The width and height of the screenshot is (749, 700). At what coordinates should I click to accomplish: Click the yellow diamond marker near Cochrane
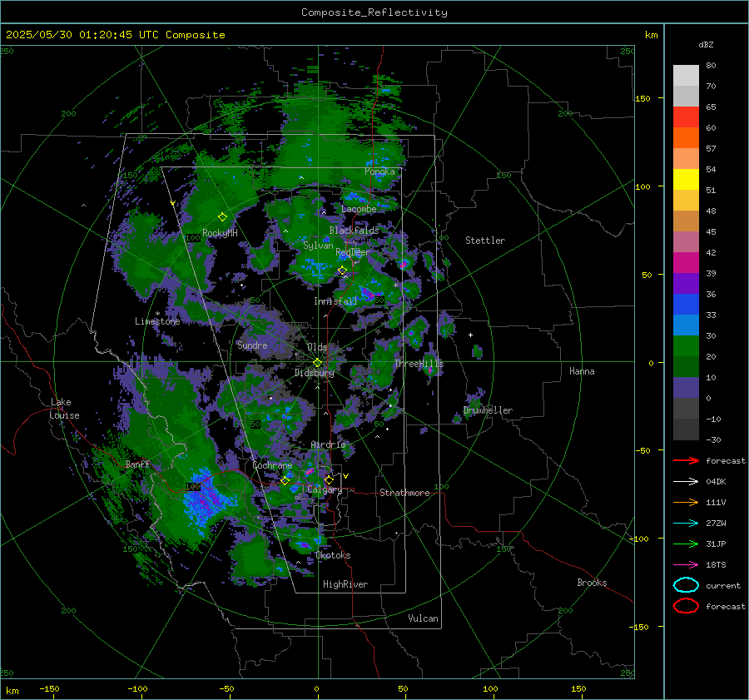point(285,481)
